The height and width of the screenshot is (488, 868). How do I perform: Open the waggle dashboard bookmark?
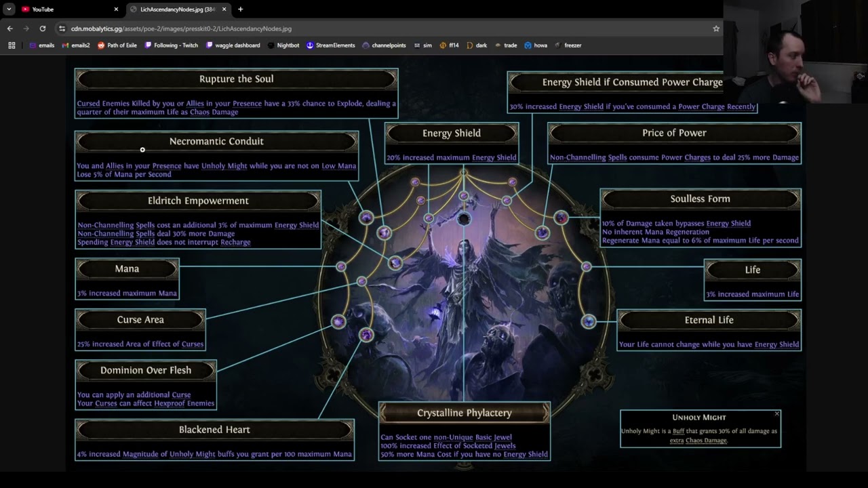(x=233, y=45)
